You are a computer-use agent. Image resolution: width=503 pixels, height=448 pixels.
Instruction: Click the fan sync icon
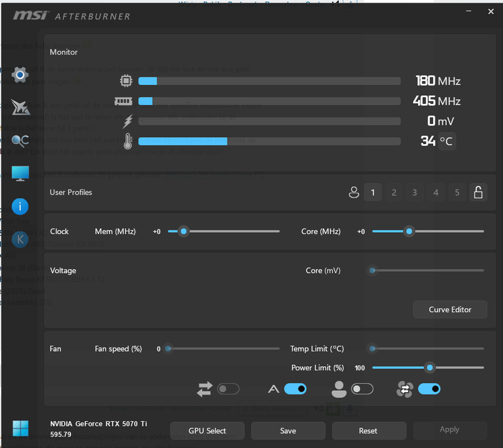[405, 389]
